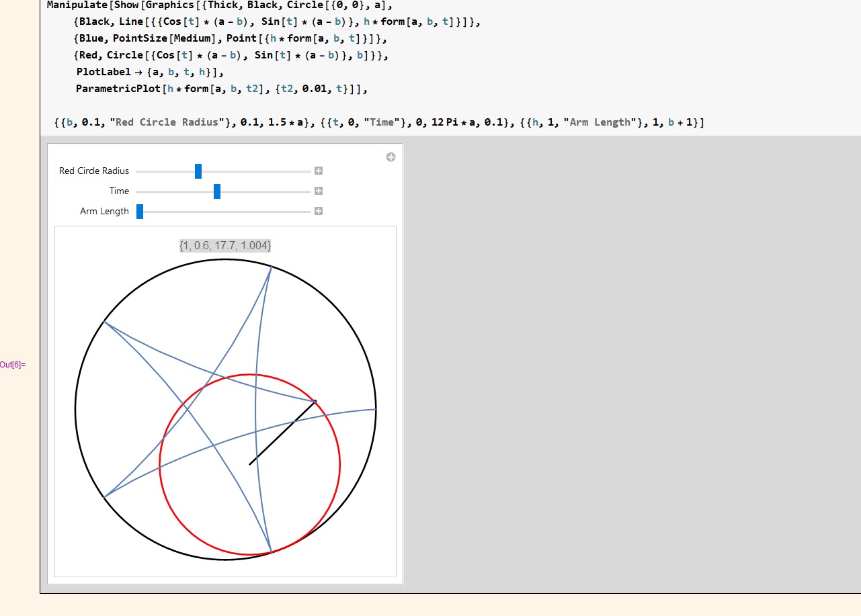The height and width of the screenshot is (616, 861).
Task: Click the Red Circle Radius slider thumb
Action: pyautogui.click(x=198, y=171)
